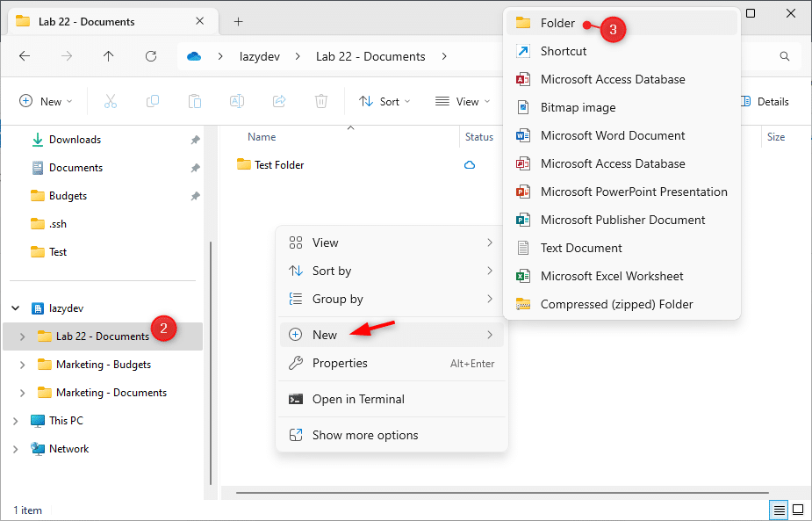
Task: Click the Copy icon in the toolbar
Action: [152, 101]
